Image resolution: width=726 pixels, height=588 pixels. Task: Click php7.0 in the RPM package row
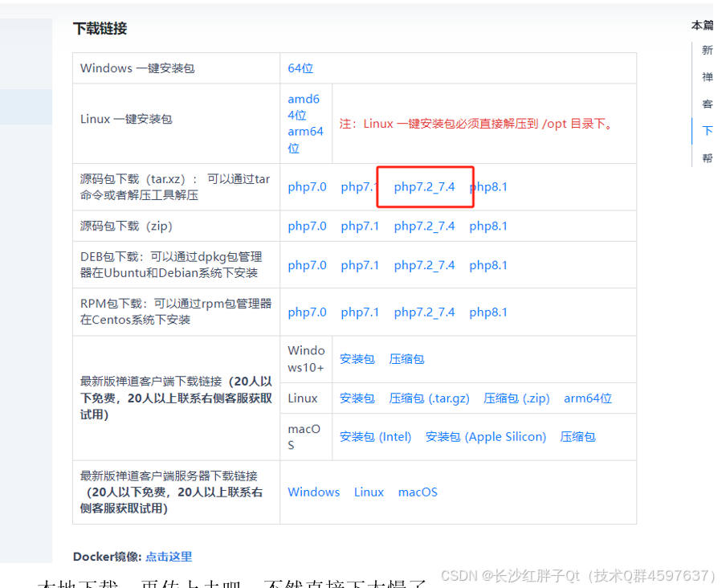pos(307,312)
